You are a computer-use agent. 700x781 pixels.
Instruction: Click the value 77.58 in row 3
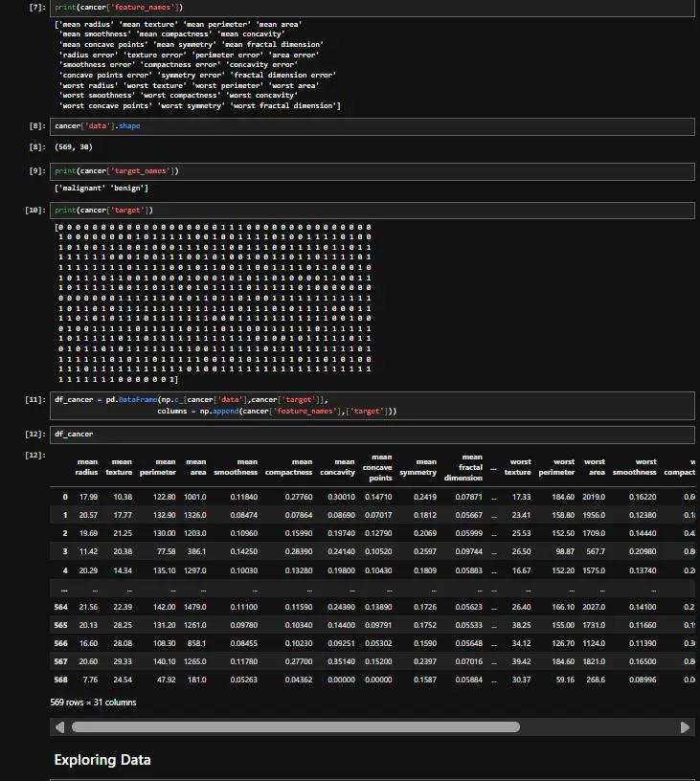(x=167, y=551)
